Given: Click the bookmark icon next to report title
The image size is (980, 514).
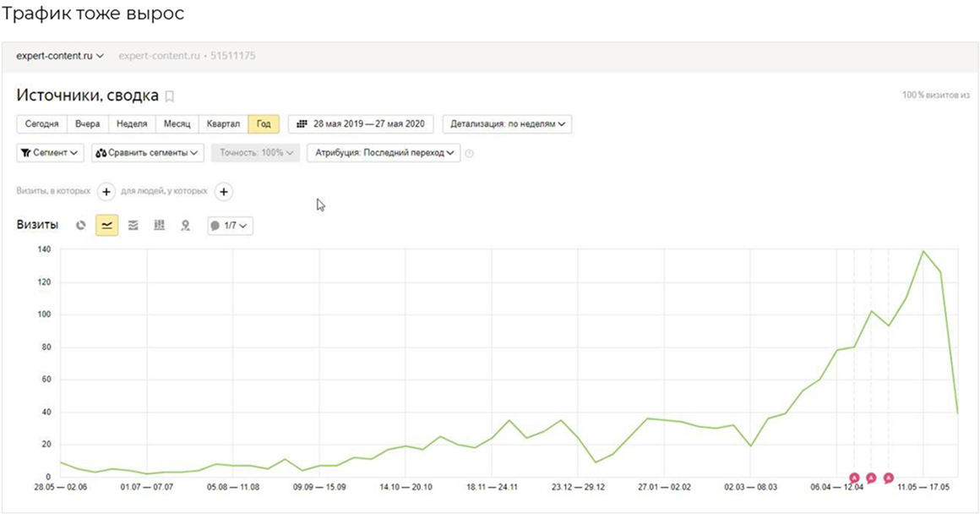Looking at the screenshot, I should tap(169, 96).
